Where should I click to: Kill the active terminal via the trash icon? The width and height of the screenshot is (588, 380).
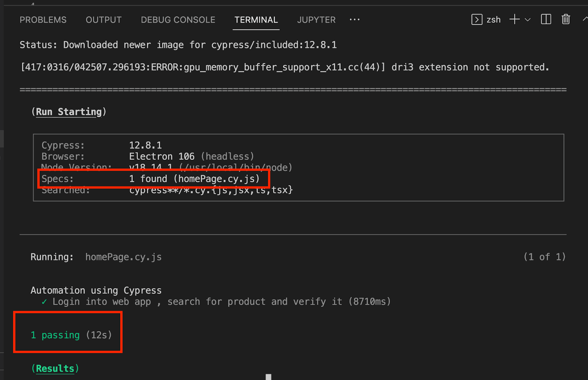566,19
